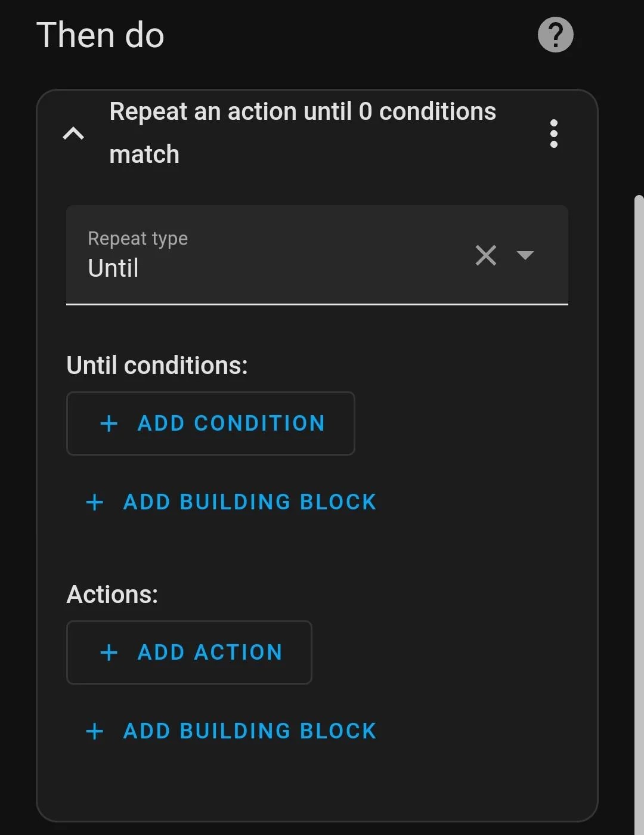Click plus icon of Add Building Block under Actions

(x=95, y=731)
